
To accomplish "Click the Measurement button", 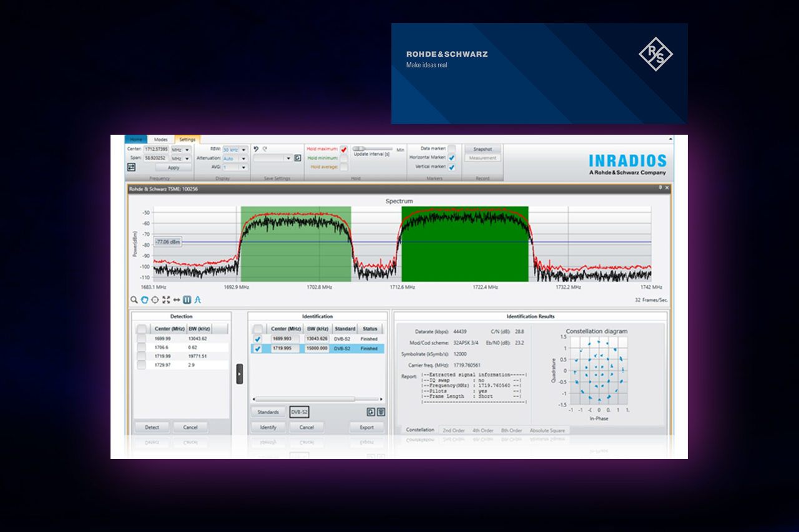I will point(483,158).
